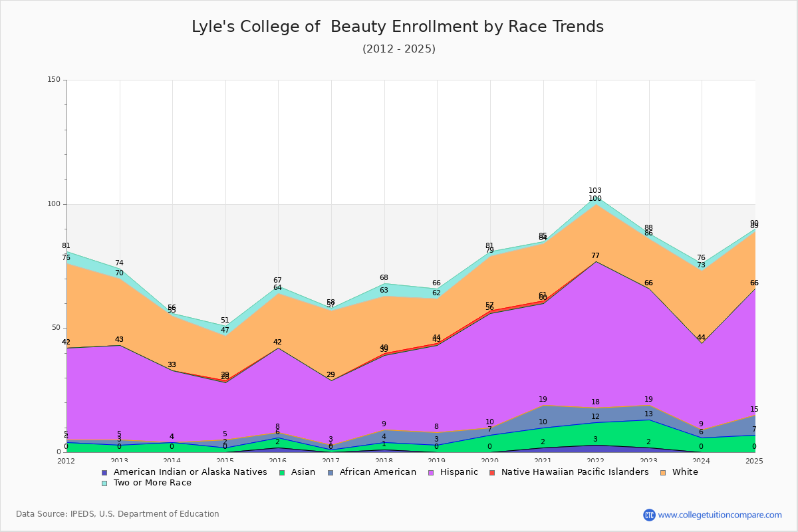
Task: Click the 50 y-axis label
Action: (56, 328)
